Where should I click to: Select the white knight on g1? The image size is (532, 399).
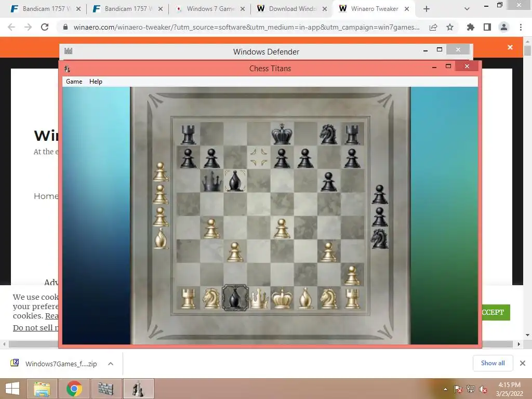tap(328, 299)
